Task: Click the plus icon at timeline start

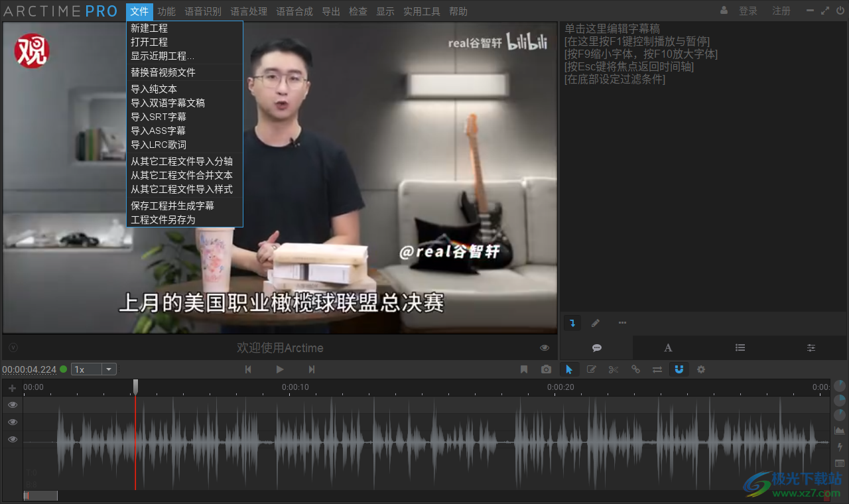Action: pyautogui.click(x=12, y=388)
